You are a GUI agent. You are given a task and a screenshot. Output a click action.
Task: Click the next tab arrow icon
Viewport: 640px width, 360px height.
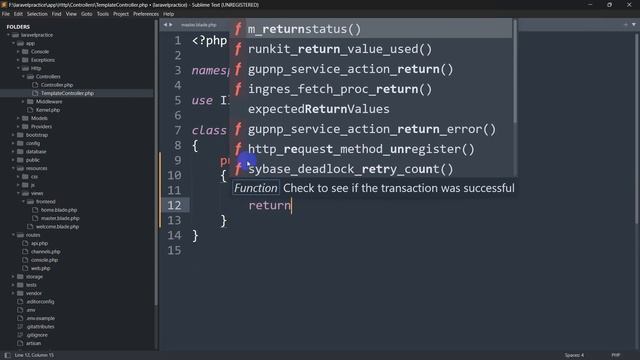171,25
